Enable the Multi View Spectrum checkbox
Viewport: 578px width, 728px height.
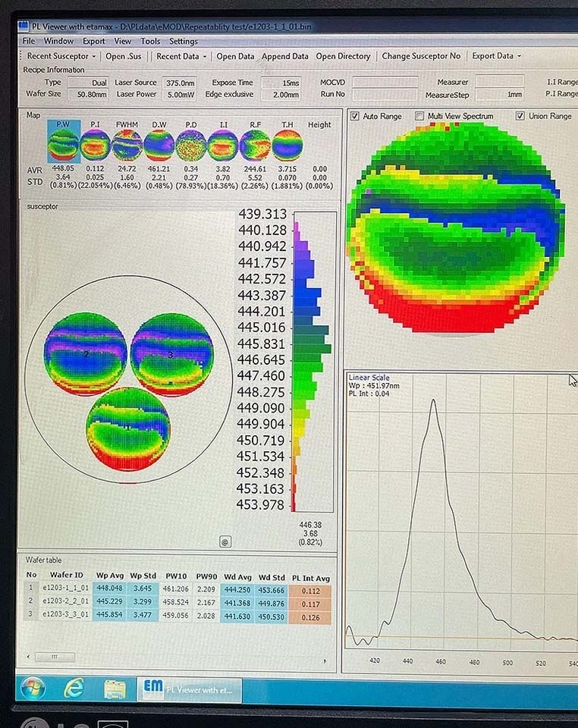419,116
